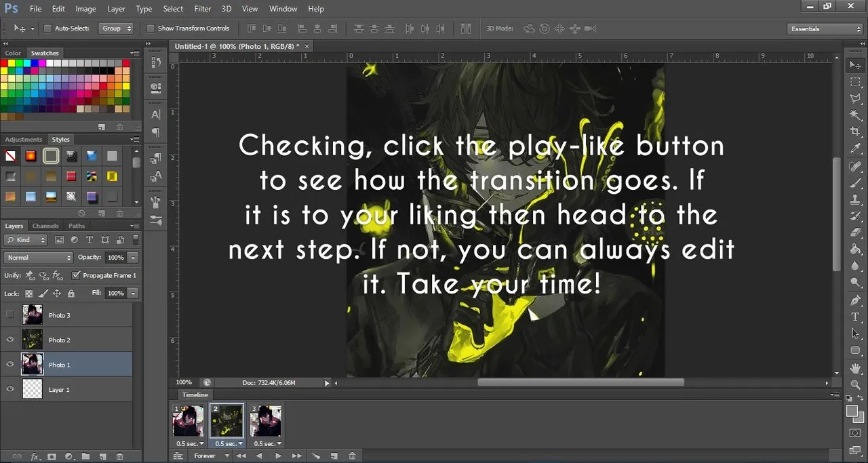Screen dimensions: 868x463
Task: Uncheck Propagate Frame 1
Action: click(x=75, y=275)
